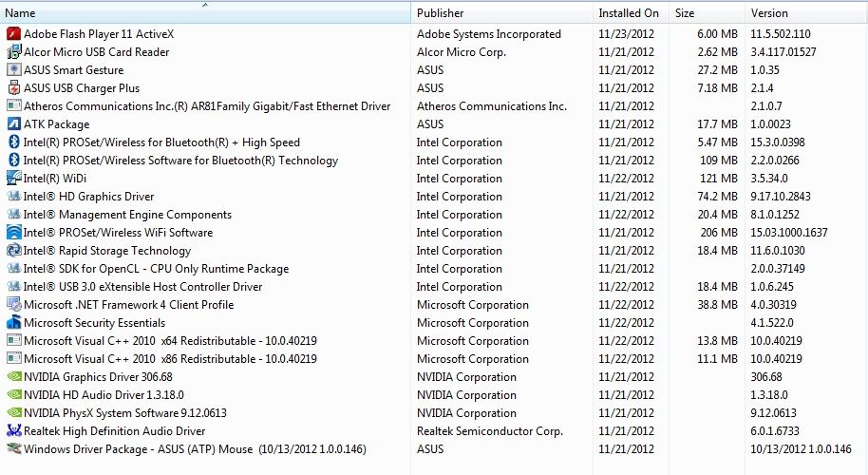Screen dimensions: 868x475
Task: Select the NVIDIA Graphics Driver 306.68 name
Action: [x=98, y=377]
